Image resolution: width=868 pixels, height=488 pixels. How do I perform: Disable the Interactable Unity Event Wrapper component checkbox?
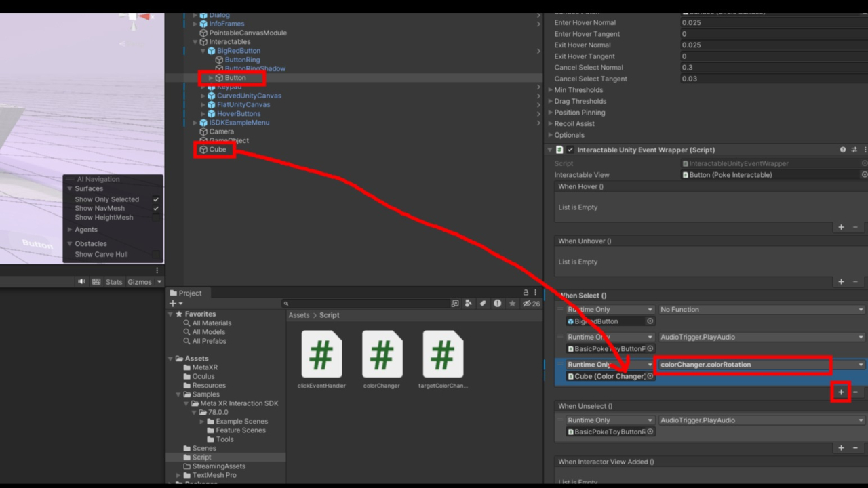point(570,150)
